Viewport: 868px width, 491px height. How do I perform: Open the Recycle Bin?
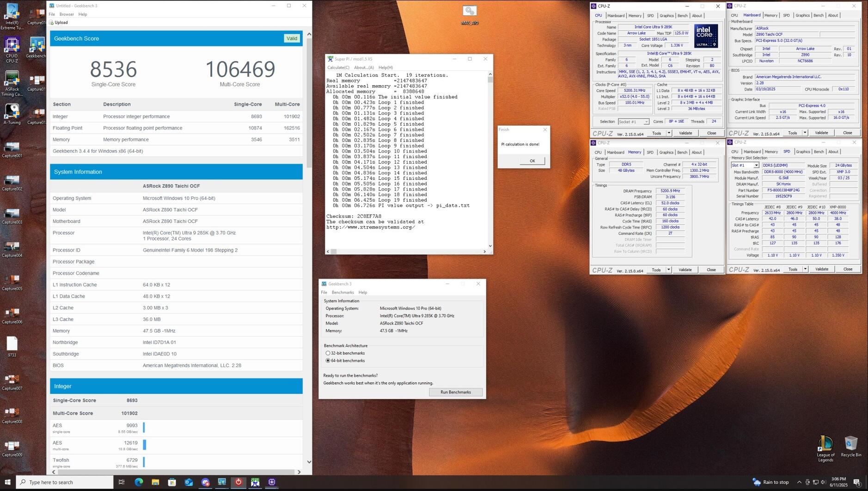click(x=851, y=446)
